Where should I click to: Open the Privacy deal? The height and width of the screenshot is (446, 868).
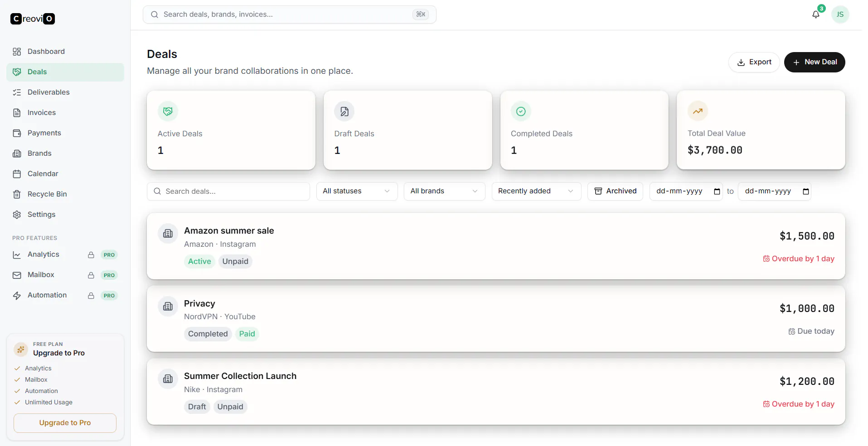click(x=496, y=319)
